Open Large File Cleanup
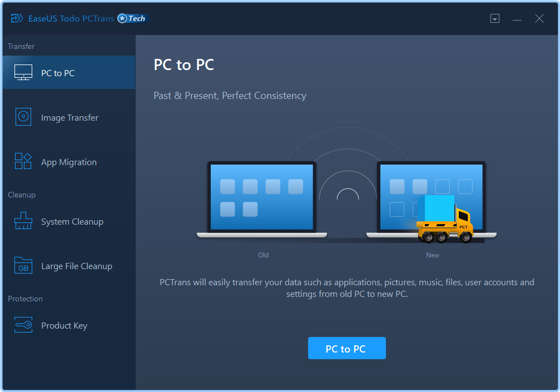This screenshot has height=392, width=560. tap(69, 266)
